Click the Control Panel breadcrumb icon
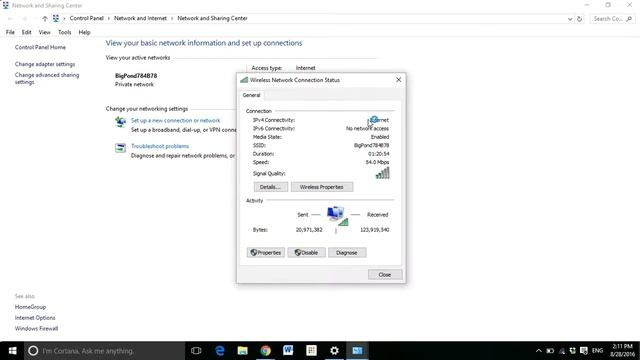640x360 pixels. [x=56, y=18]
